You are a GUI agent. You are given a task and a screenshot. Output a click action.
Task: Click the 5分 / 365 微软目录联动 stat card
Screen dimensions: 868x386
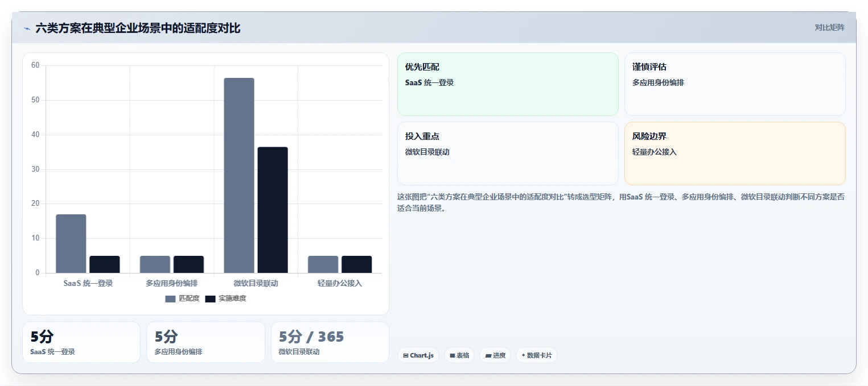click(330, 342)
